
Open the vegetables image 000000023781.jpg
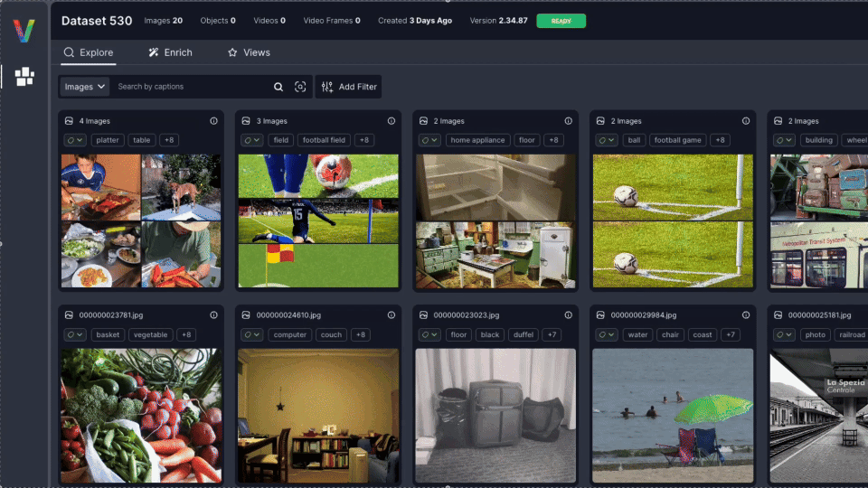pyautogui.click(x=141, y=415)
